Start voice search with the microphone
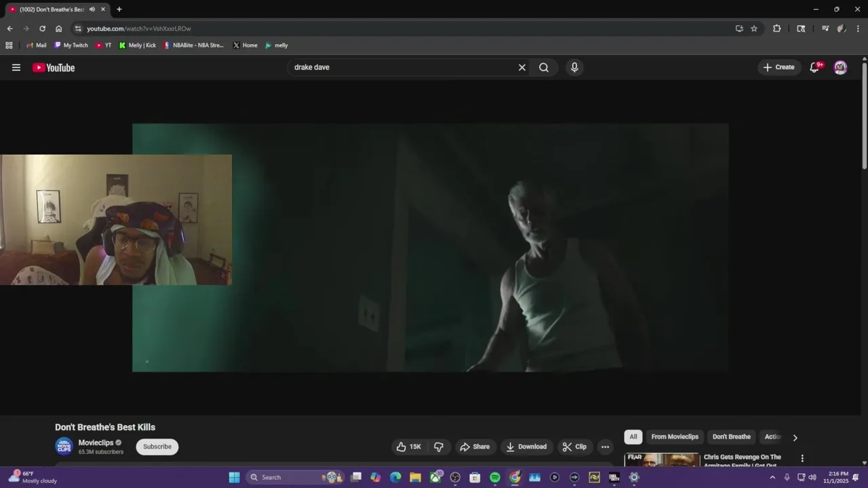868x488 pixels. pos(574,67)
